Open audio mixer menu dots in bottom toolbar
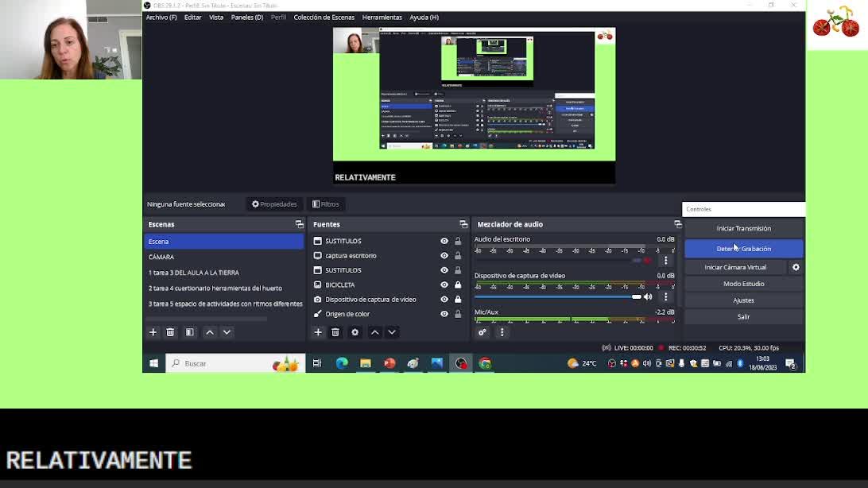The image size is (868, 488). (502, 332)
